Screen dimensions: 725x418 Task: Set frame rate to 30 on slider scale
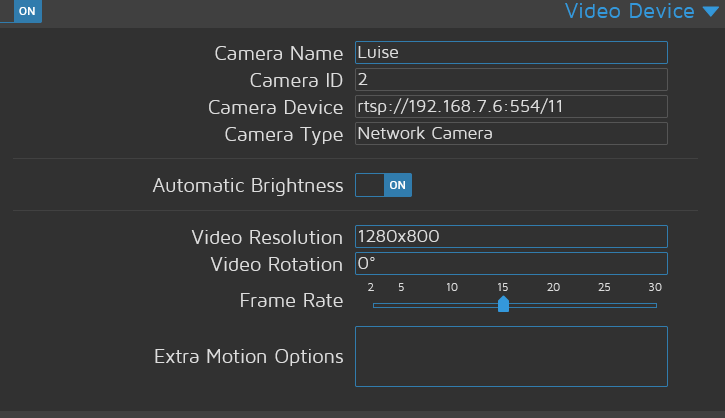655,305
